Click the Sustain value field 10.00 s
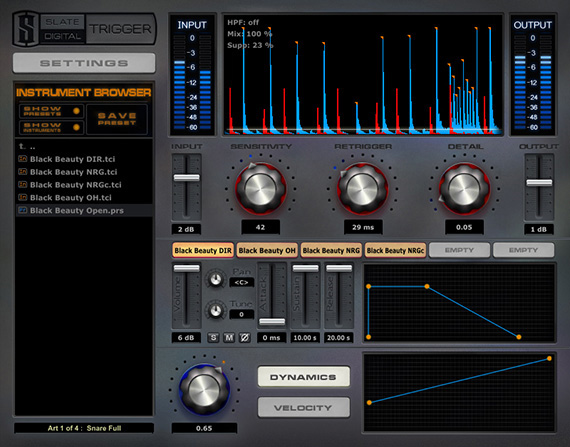This screenshot has height=447, width=570. click(x=305, y=338)
